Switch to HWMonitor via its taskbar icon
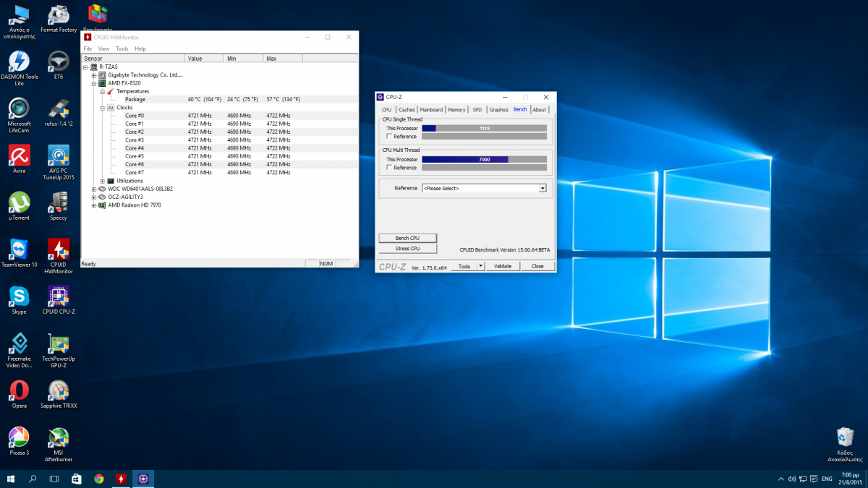 tap(121, 479)
